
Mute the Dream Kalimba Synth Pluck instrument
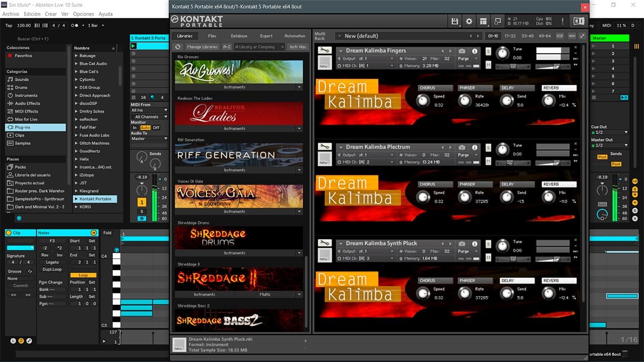[488, 257]
